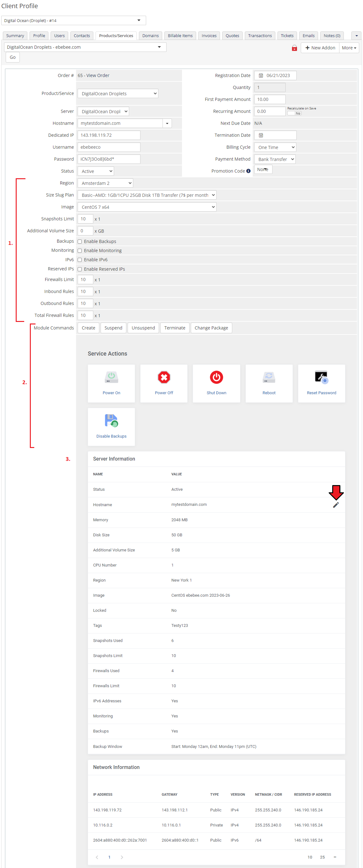
Task: Switch to the Contacts tab
Action: (x=82, y=36)
